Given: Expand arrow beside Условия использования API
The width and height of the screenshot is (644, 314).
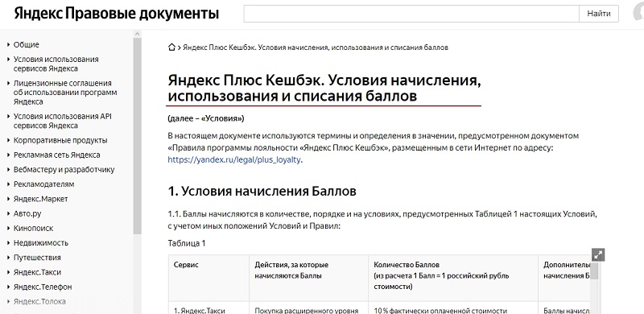Looking at the screenshot, I should coord(8,116).
